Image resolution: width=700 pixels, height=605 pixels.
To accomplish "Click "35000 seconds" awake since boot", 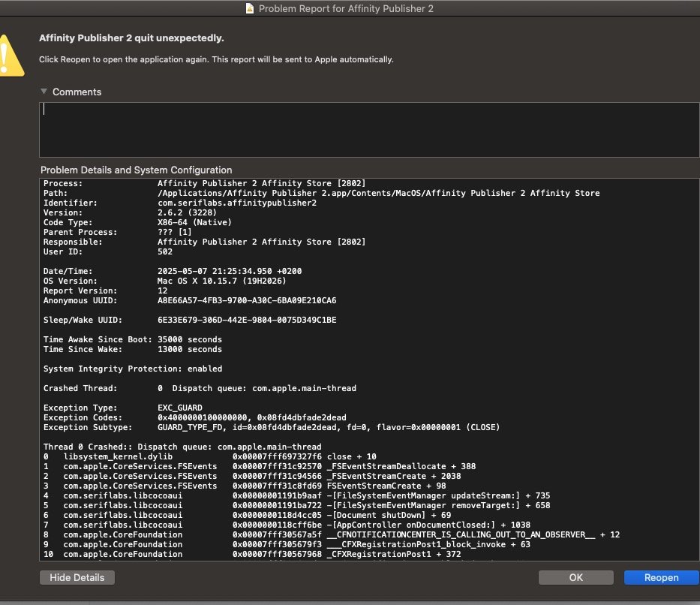I will click(x=190, y=339).
